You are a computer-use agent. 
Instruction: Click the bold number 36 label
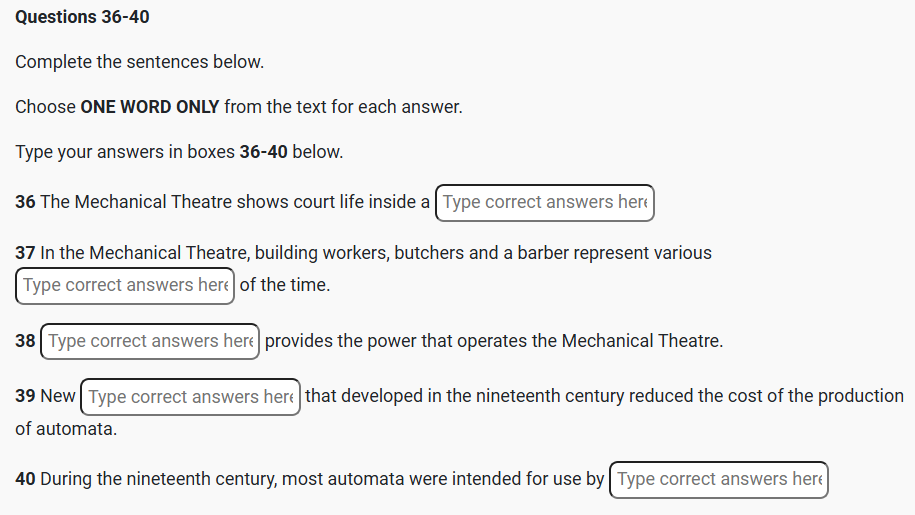click(25, 202)
